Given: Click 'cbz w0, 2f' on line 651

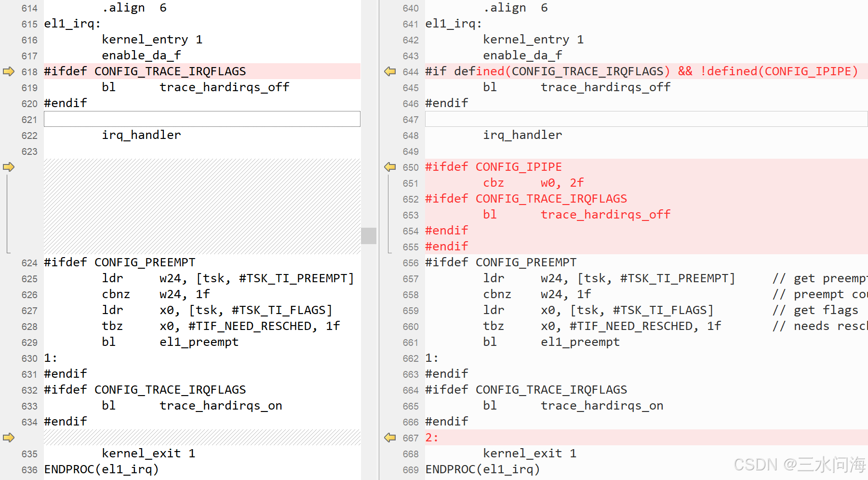Looking at the screenshot, I should click(534, 183).
